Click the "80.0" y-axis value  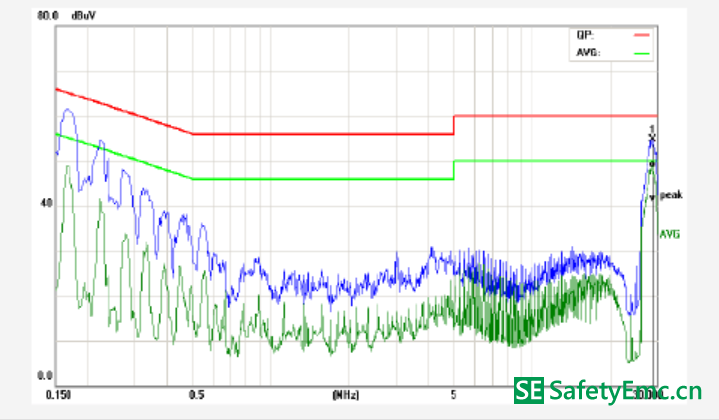[48, 16]
